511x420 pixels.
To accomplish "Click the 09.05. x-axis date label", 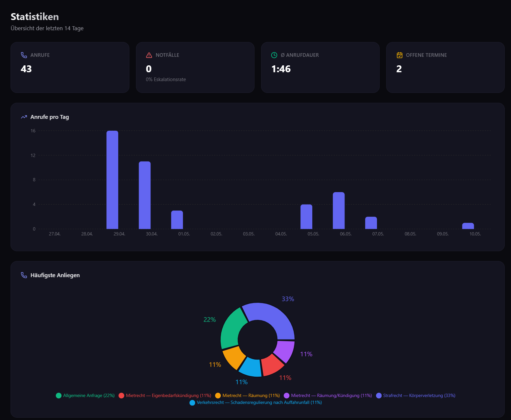I will point(443,234).
